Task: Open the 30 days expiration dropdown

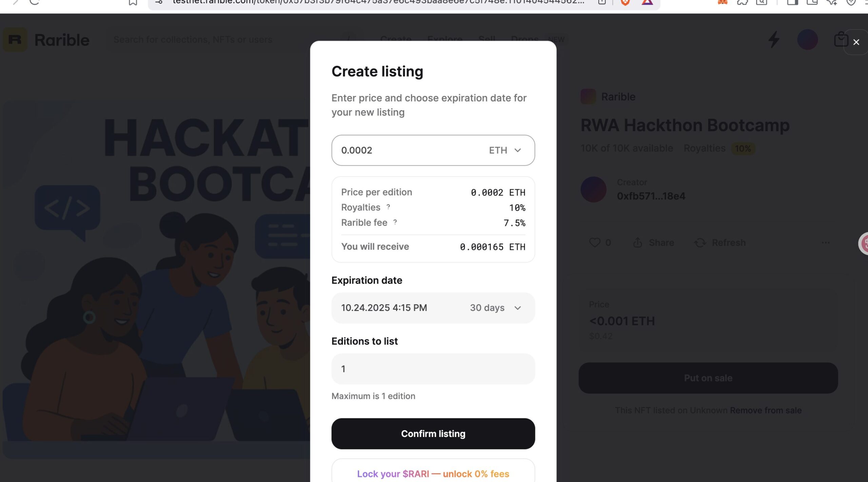Action: (495, 308)
